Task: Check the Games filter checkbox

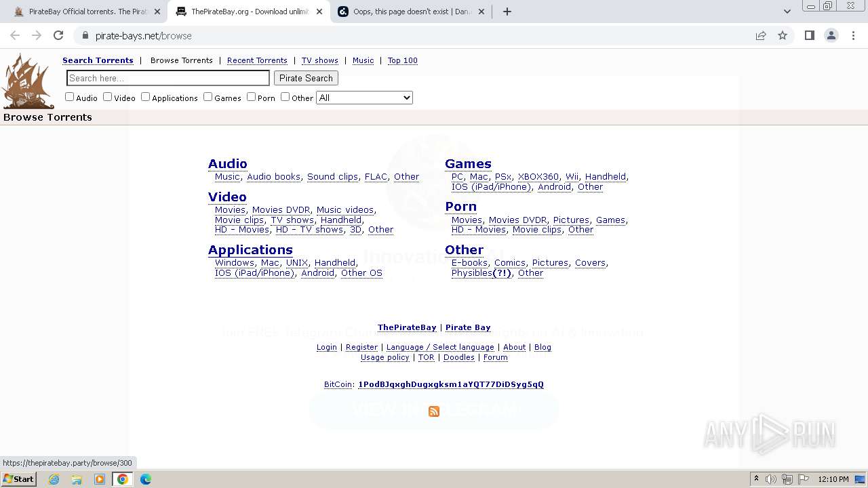Action: click(x=208, y=97)
